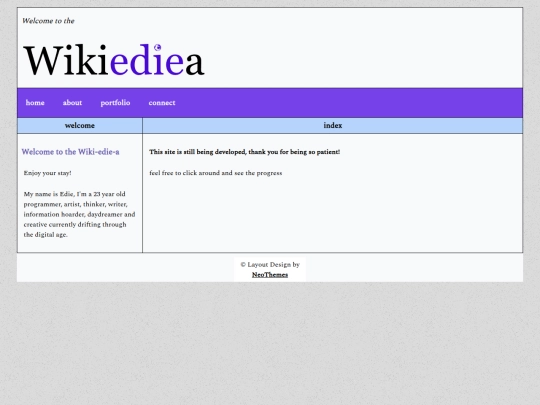Click 'This site is still being developed' notice
The image size is (540, 405).
[x=245, y=152]
